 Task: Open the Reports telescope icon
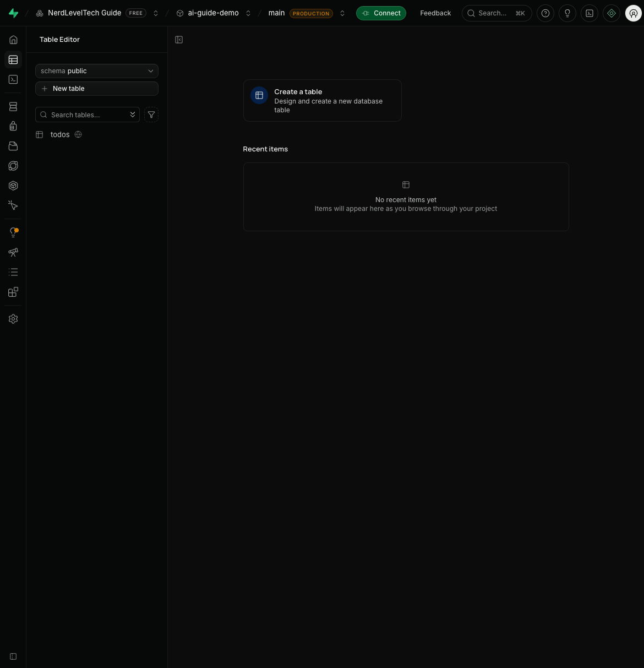click(13, 252)
